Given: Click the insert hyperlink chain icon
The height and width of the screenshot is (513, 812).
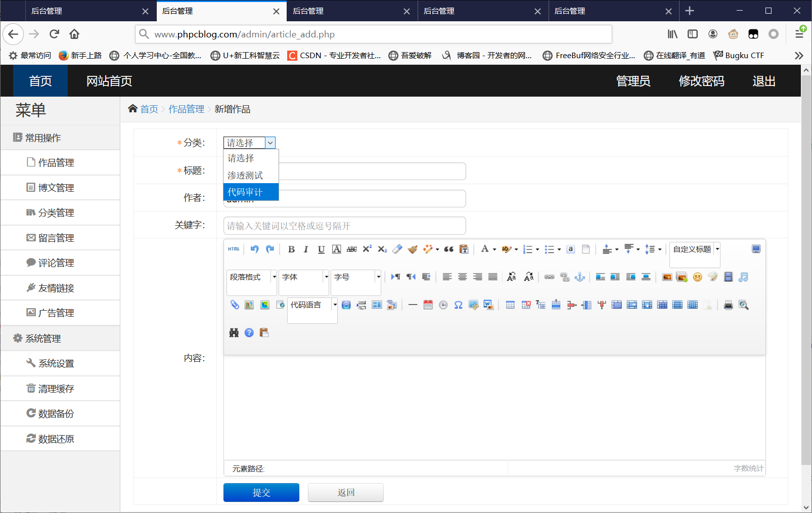Looking at the screenshot, I should click(550, 277).
